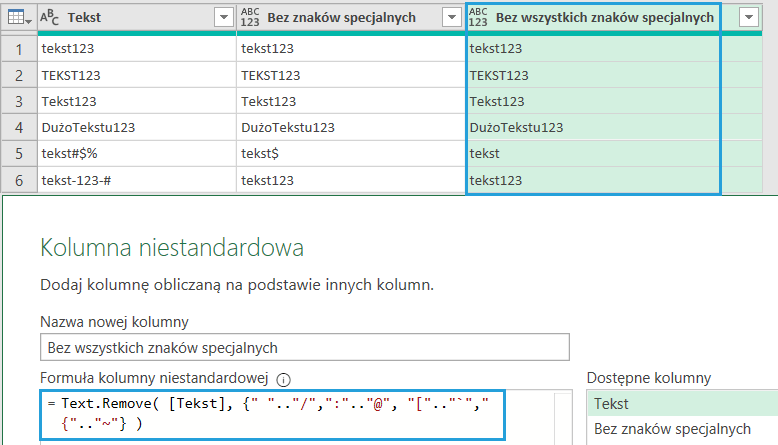The height and width of the screenshot is (445, 778).
Task: Open filter dropdown for Tekst column
Action: (x=223, y=17)
